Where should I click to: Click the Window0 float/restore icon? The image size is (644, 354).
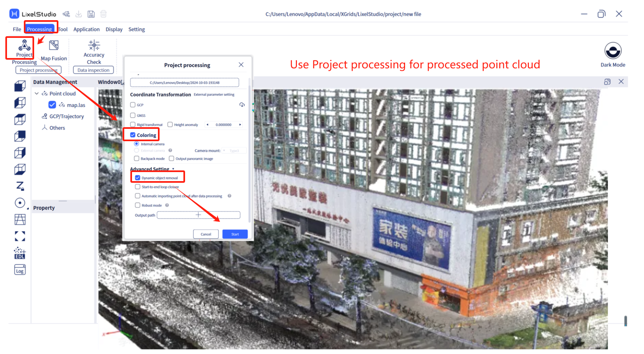(x=607, y=82)
